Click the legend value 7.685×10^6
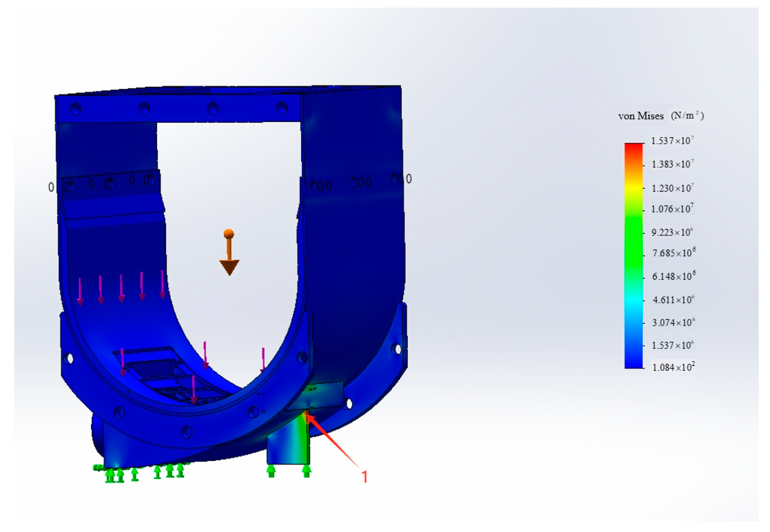 [x=674, y=253]
